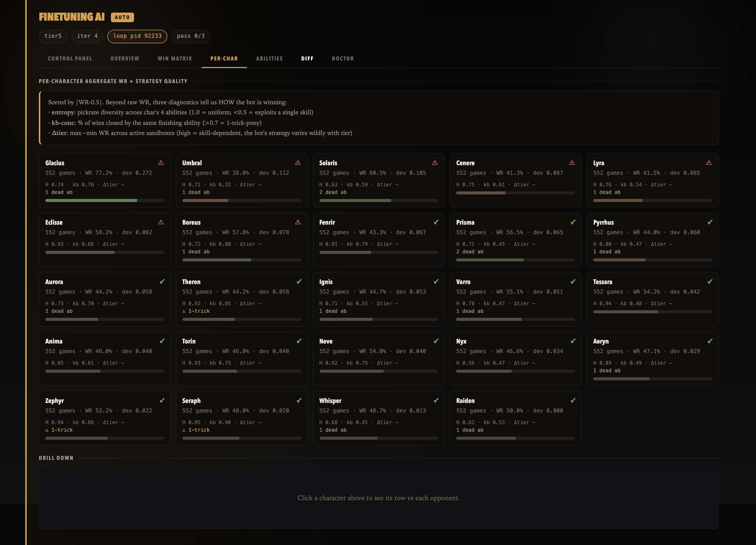This screenshot has width=756, height=545.
Task: Click the AUTO mode badge
Action: coord(122,17)
